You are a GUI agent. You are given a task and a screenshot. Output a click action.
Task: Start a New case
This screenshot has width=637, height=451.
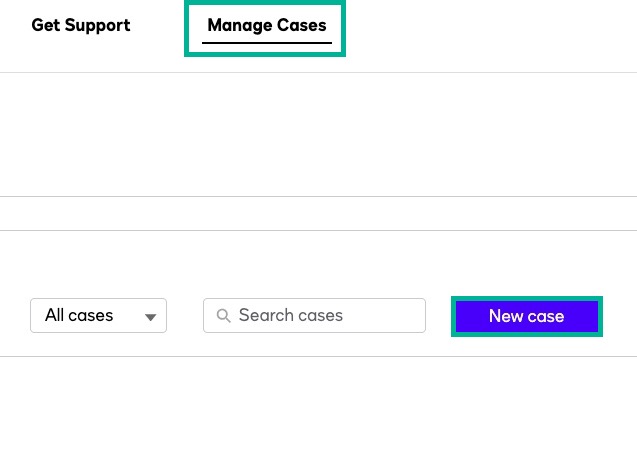(526, 316)
